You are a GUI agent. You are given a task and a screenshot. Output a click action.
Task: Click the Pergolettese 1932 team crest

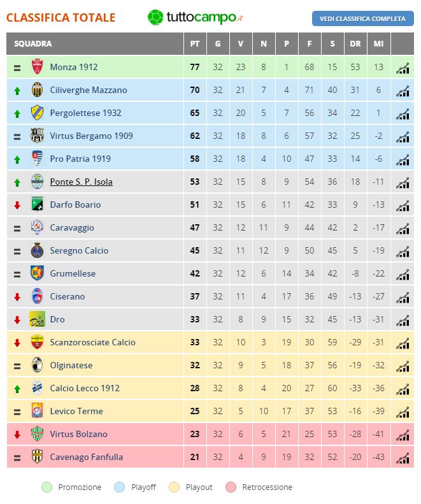37,113
